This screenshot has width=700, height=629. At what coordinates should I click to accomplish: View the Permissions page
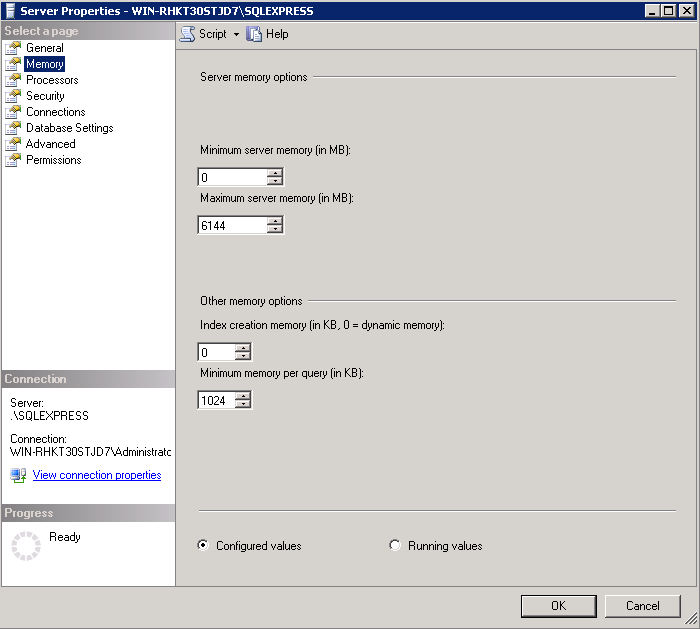click(x=54, y=160)
